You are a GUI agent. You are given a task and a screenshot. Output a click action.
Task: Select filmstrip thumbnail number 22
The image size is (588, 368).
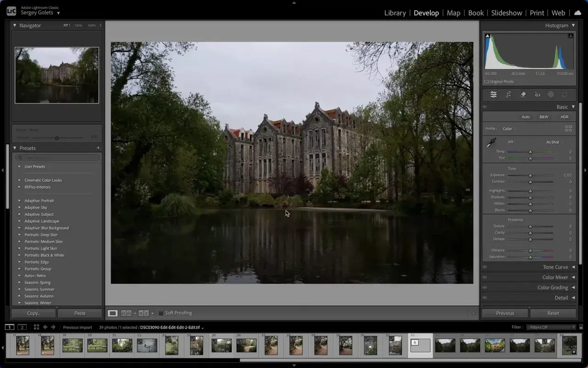[x=147, y=345]
